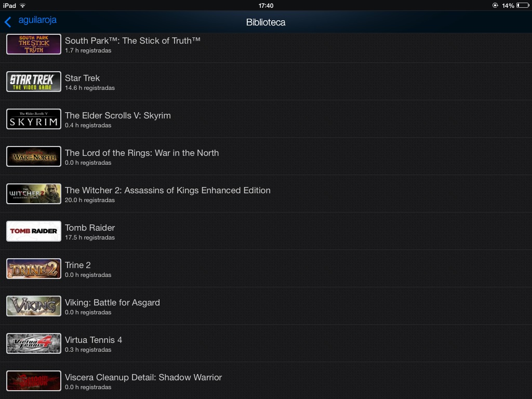Go back to aguilaroja profile

(37, 20)
